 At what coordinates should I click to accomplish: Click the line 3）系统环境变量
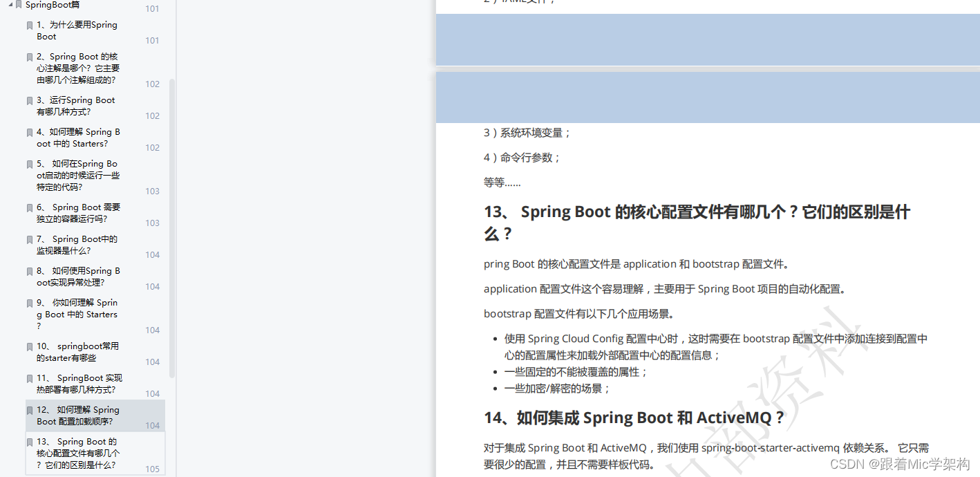tap(528, 133)
